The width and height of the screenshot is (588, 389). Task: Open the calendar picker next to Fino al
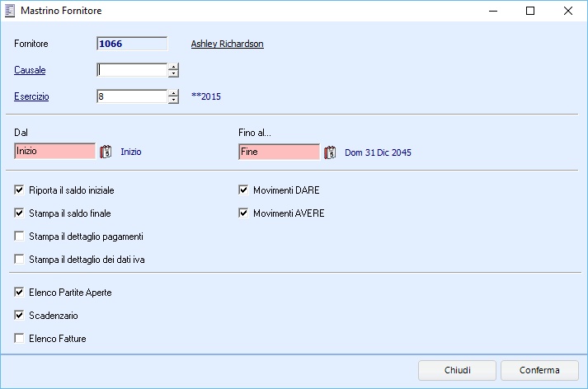[330, 152]
